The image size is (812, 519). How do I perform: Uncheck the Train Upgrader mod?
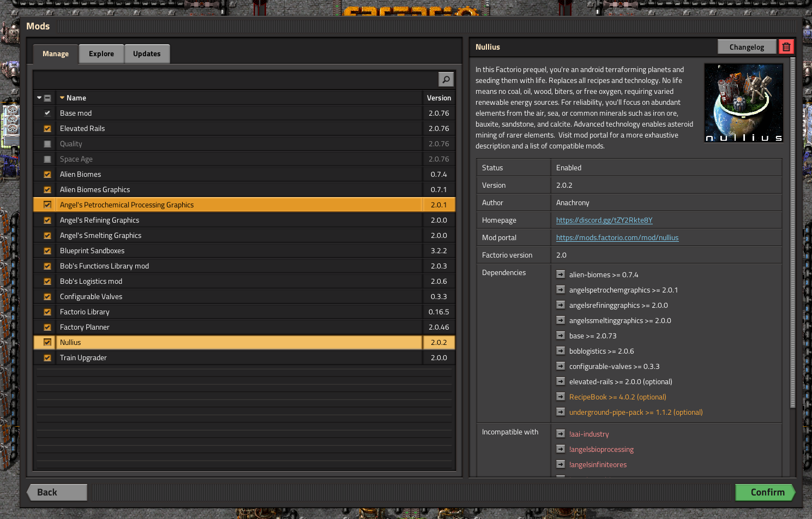47,358
